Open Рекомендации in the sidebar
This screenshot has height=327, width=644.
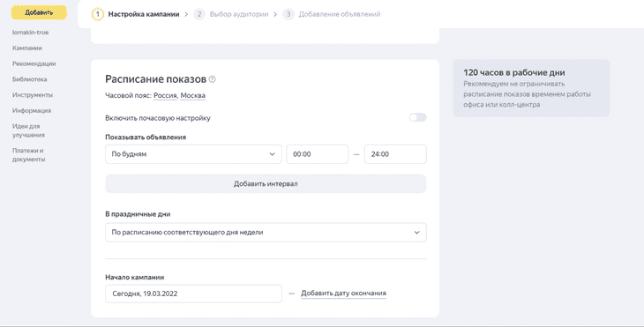click(34, 63)
